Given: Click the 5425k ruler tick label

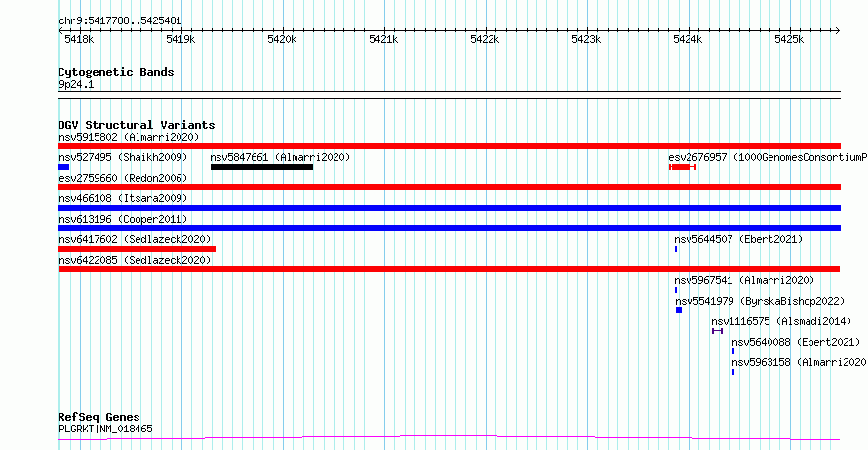Looking at the screenshot, I should (788, 39).
